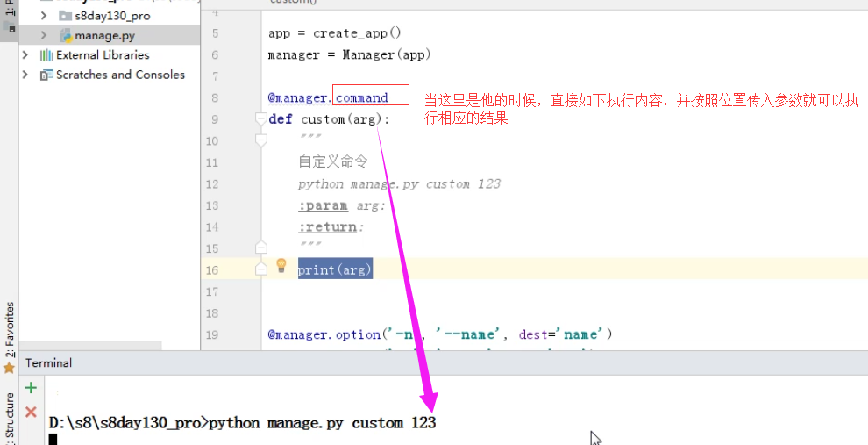Click line number 17 in gutter

tap(212, 291)
